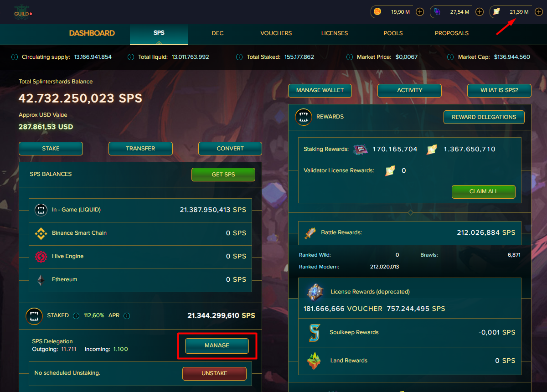The height and width of the screenshot is (392, 547).
Task: Switch to the VOUCHERS tab
Action: (x=276, y=33)
